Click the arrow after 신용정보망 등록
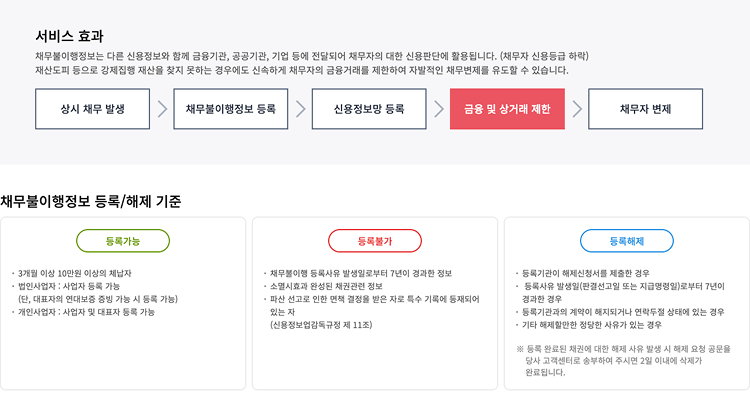Viewport: 750px width, 396px height. pyautogui.click(x=439, y=109)
